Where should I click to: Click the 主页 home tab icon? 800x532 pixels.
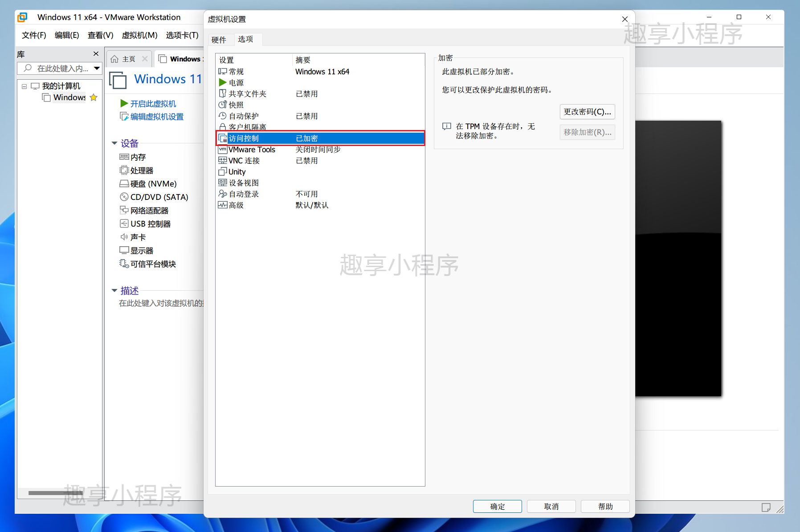pos(115,59)
